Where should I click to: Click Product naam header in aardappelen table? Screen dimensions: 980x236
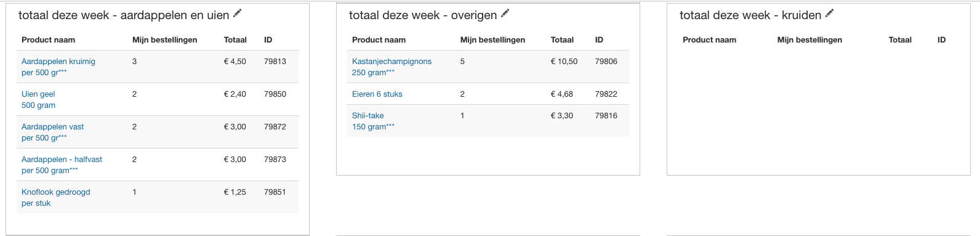(x=48, y=39)
